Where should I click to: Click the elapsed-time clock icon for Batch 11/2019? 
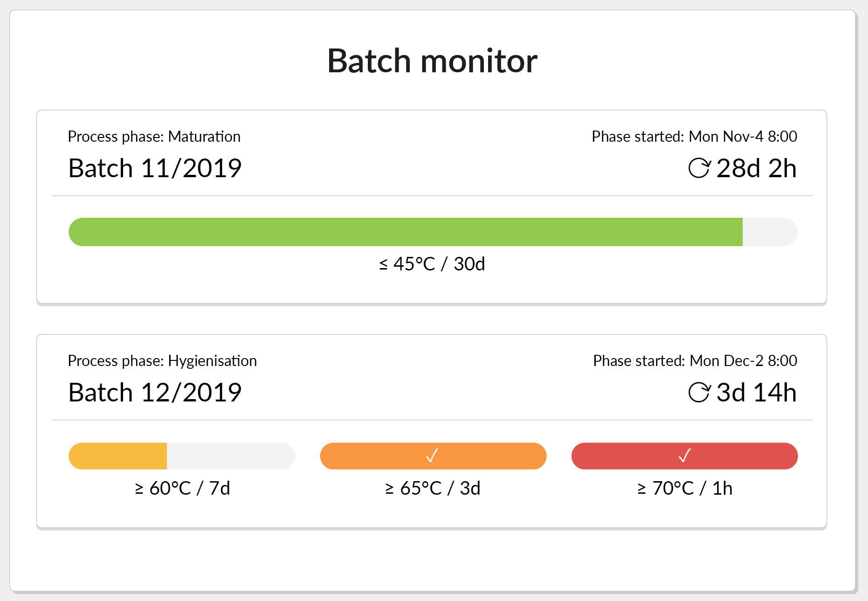[x=699, y=168]
